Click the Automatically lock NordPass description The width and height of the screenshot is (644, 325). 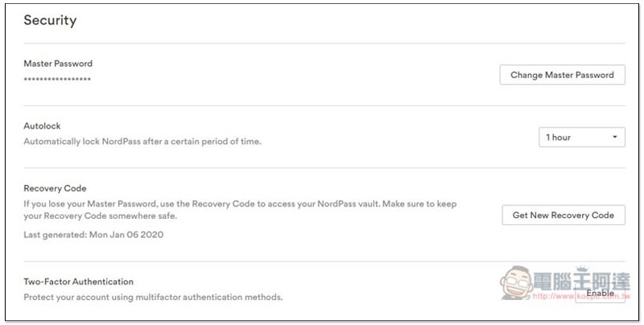142,142
